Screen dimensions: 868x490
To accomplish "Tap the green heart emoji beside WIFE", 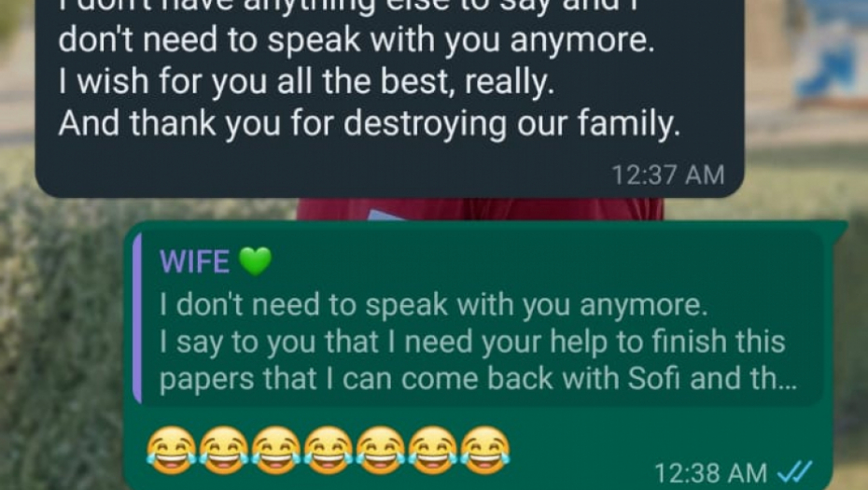I will coord(255,262).
